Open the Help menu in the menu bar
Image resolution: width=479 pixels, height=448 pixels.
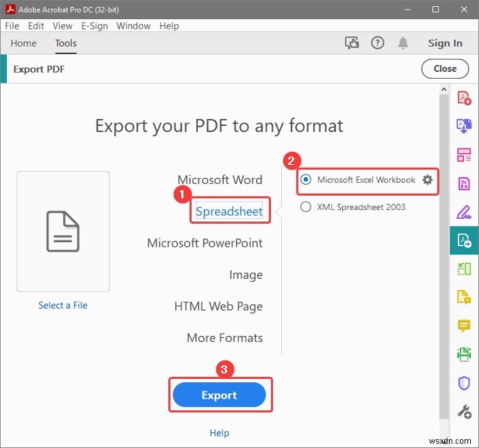(x=169, y=26)
